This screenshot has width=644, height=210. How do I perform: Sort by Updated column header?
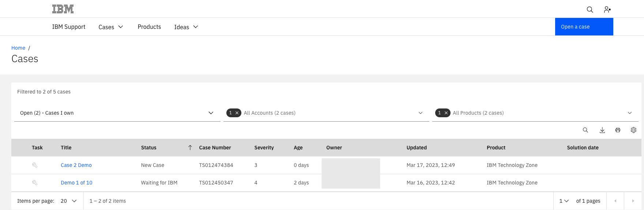coord(417,148)
